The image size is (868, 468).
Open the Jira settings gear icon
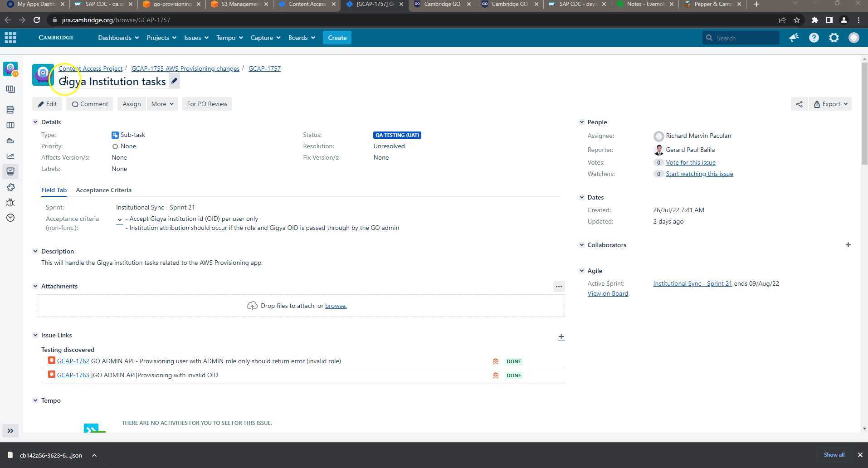click(x=834, y=38)
